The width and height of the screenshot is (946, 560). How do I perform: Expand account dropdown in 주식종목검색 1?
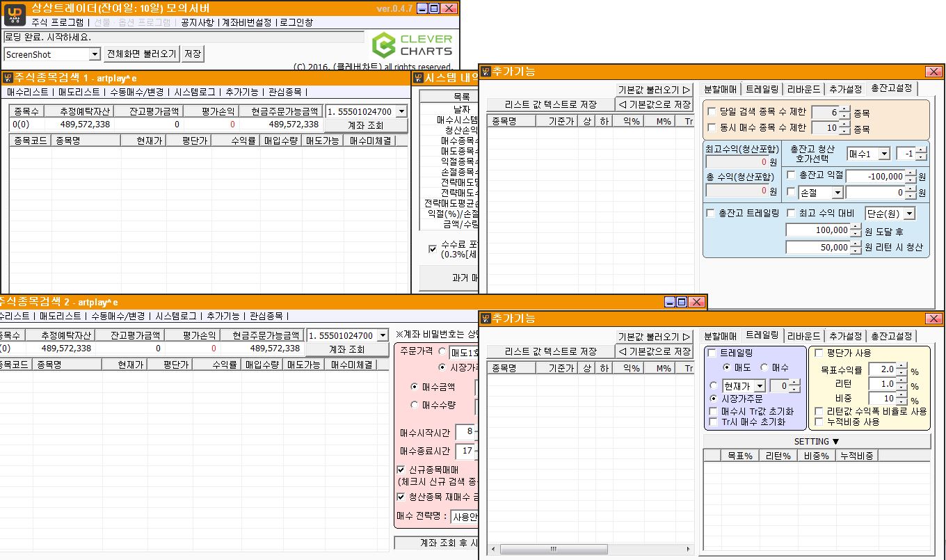click(x=401, y=111)
